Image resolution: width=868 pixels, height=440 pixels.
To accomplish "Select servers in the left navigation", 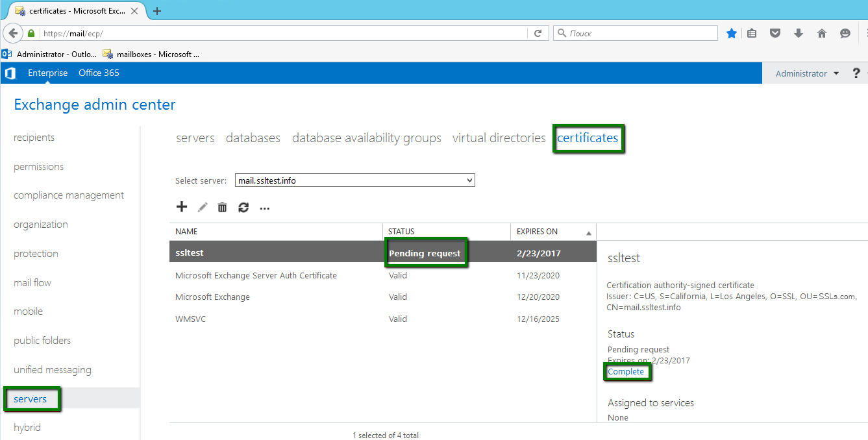I will (31, 399).
